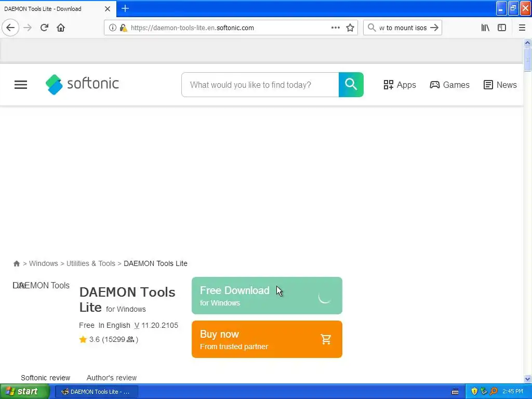Image resolution: width=532 pixels, height=399 pixels.
Task: Click the browser forward arrow
Action: (28, 28)
